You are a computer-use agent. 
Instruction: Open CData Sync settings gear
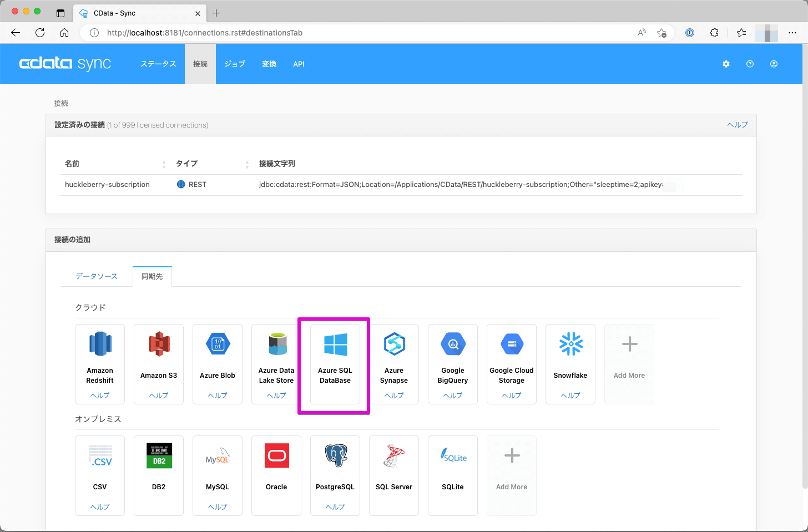pos(726,64)
